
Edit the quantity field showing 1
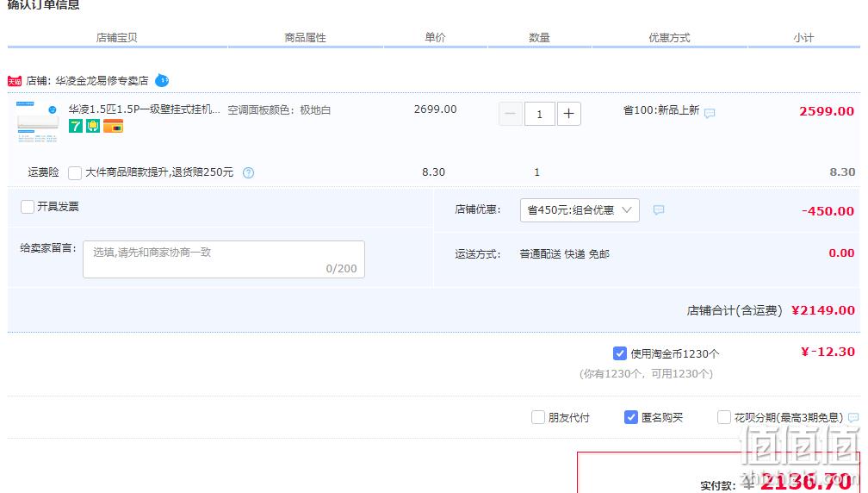tap(539, 114)
